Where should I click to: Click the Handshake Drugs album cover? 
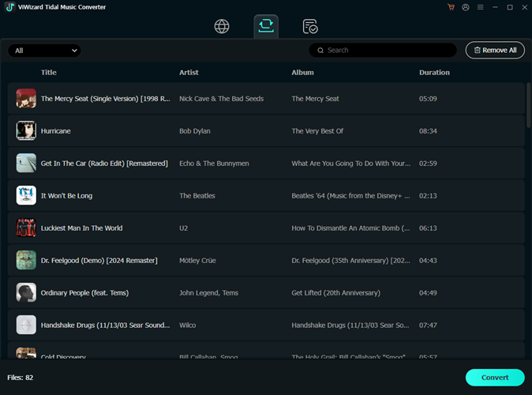click(26, 325)
